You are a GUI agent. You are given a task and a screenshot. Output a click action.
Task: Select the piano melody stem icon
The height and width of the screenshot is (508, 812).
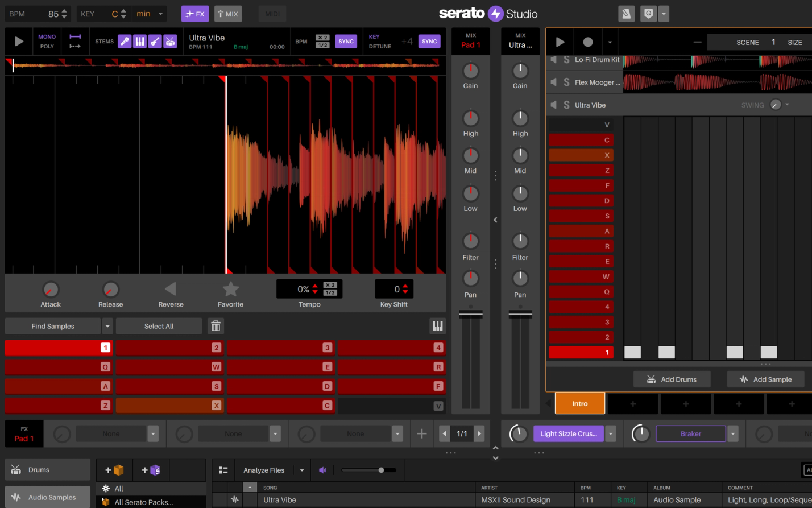pyautogui.click(x=140, y=41)
